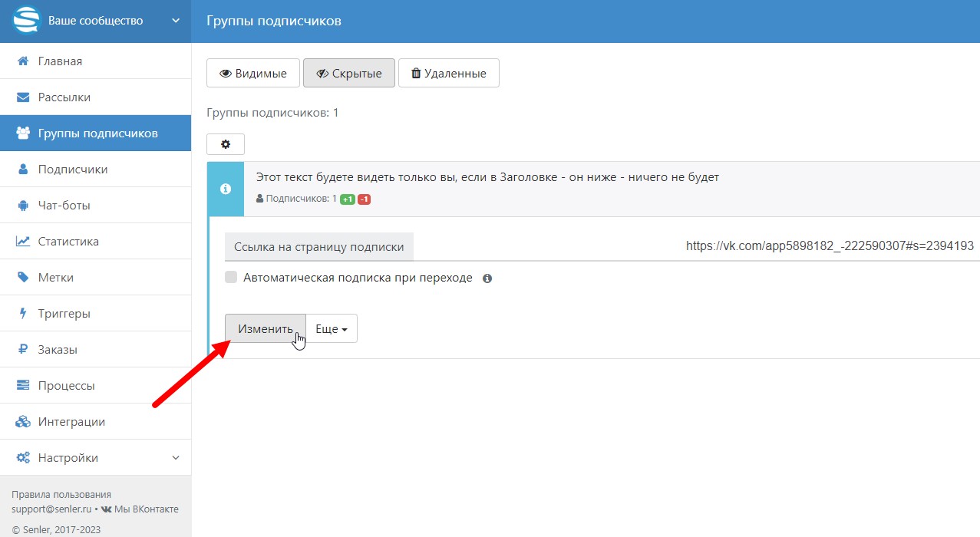Click the Senler logo icon
Viewport: 980px width, 537px height.
25,21
